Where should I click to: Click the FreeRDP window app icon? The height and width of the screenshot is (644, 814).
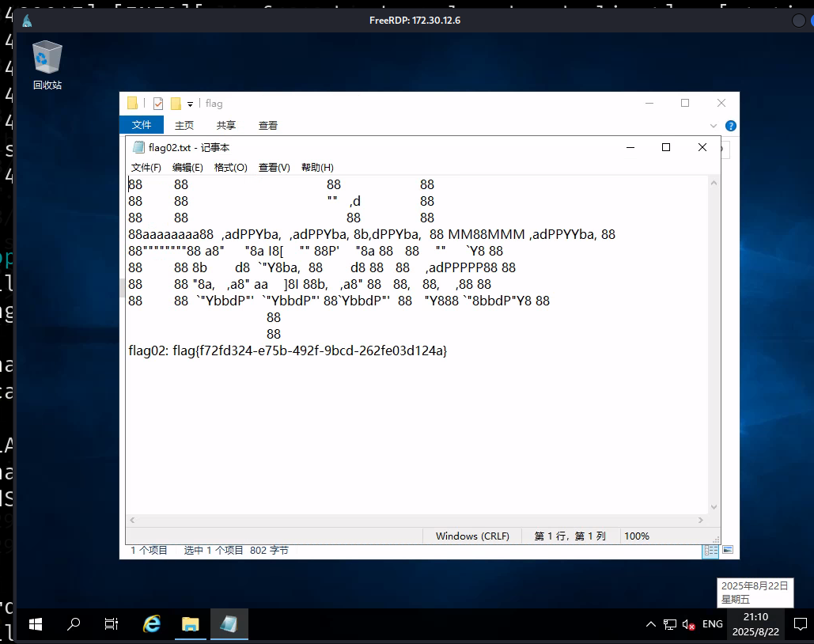click(x=27, y=21)
